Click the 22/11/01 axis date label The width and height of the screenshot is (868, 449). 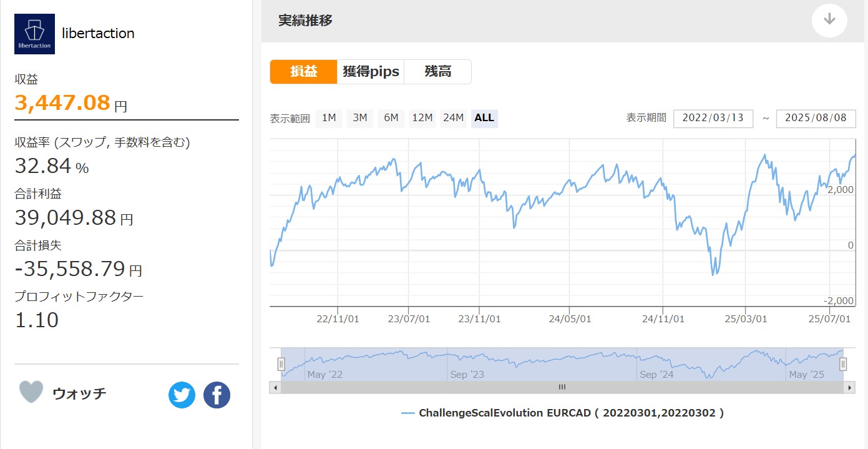point(338,319)
